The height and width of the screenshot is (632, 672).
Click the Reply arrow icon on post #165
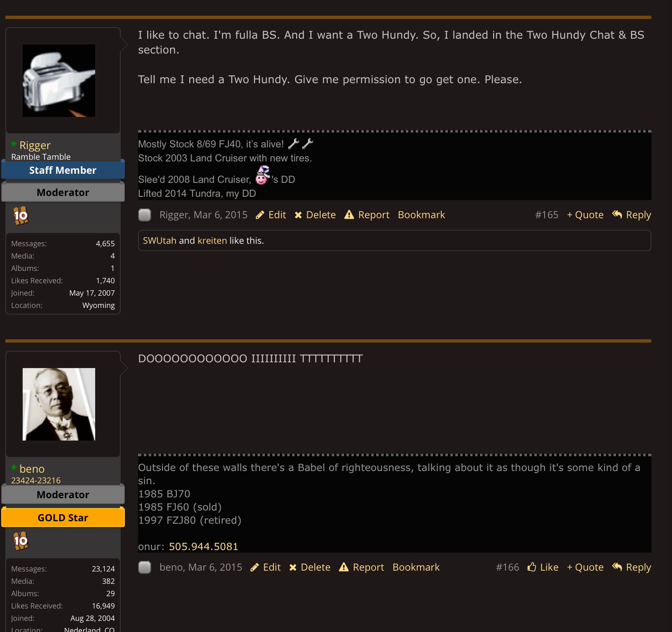(617, 215)
